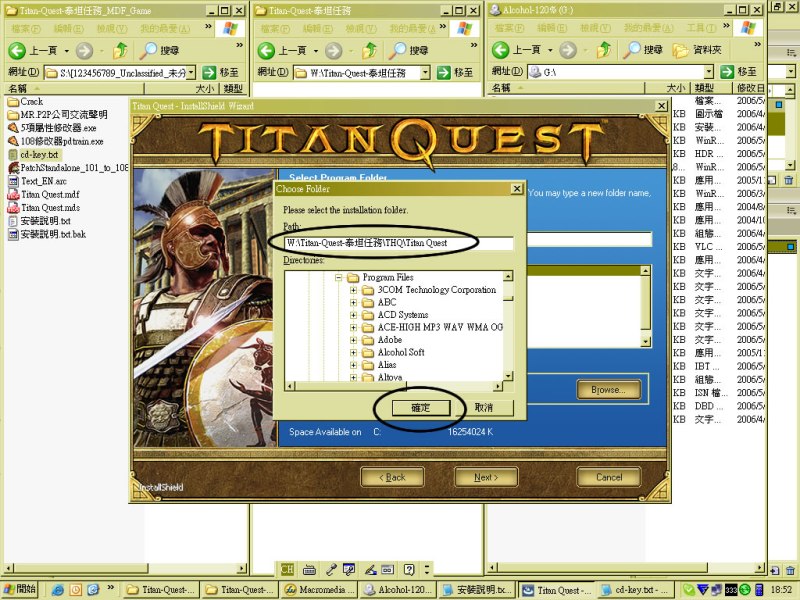Open 編輯(E) menu in left MDF_Game window

click(68, 29)
